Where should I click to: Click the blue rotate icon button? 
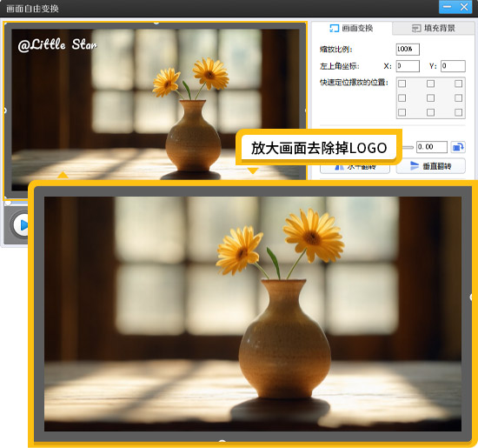458,147
